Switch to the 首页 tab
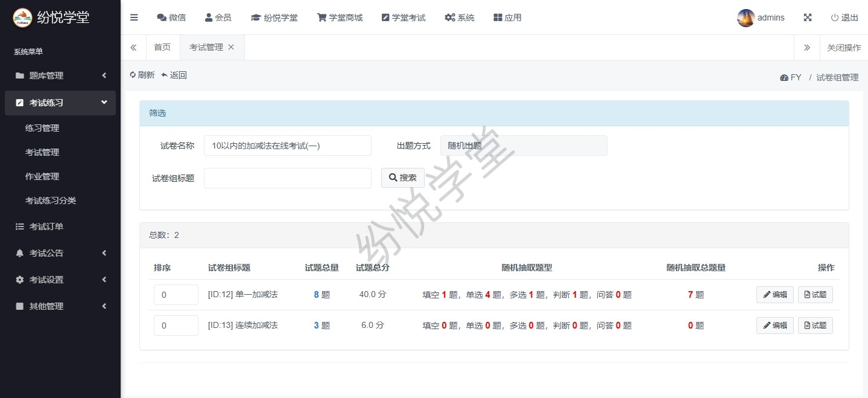Image resolution: width=868 pixels, height=398 pixels. [162, 47]
